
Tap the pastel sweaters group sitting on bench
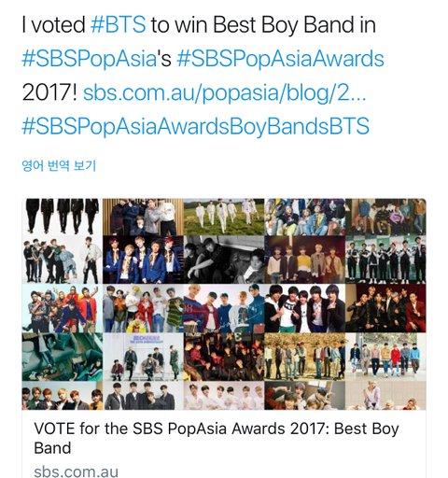point(385,357)
